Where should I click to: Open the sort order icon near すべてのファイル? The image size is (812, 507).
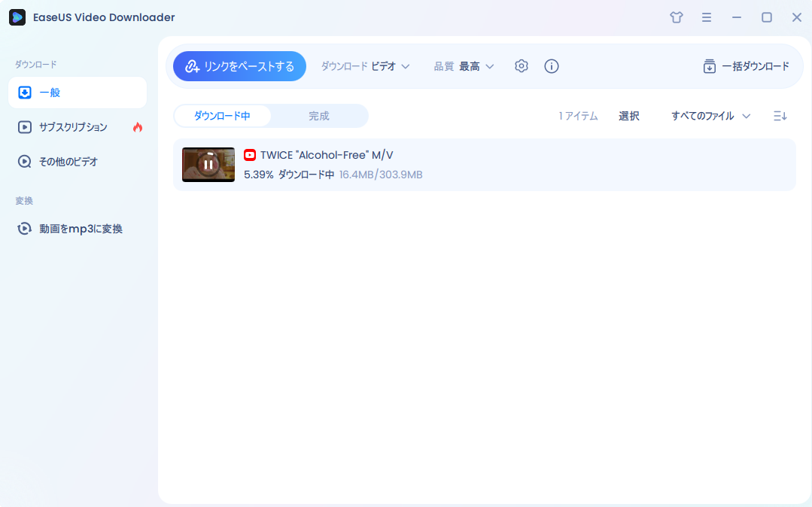[780, 116]
